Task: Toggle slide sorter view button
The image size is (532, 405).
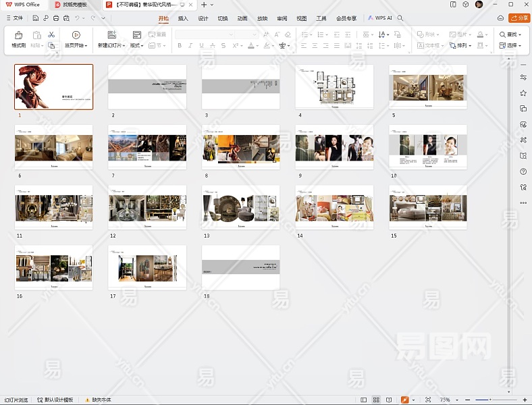Action: point(377,400)
